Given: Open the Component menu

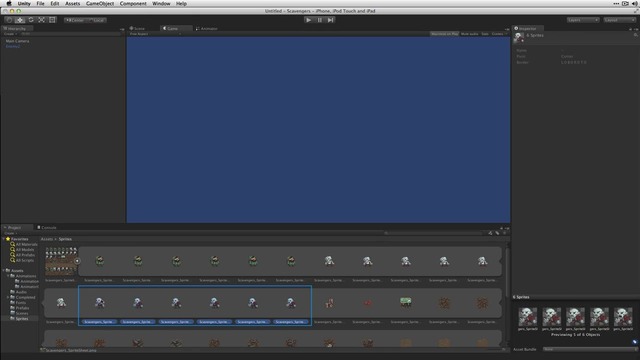Looking at the screenshot, I should coord(133,3).
